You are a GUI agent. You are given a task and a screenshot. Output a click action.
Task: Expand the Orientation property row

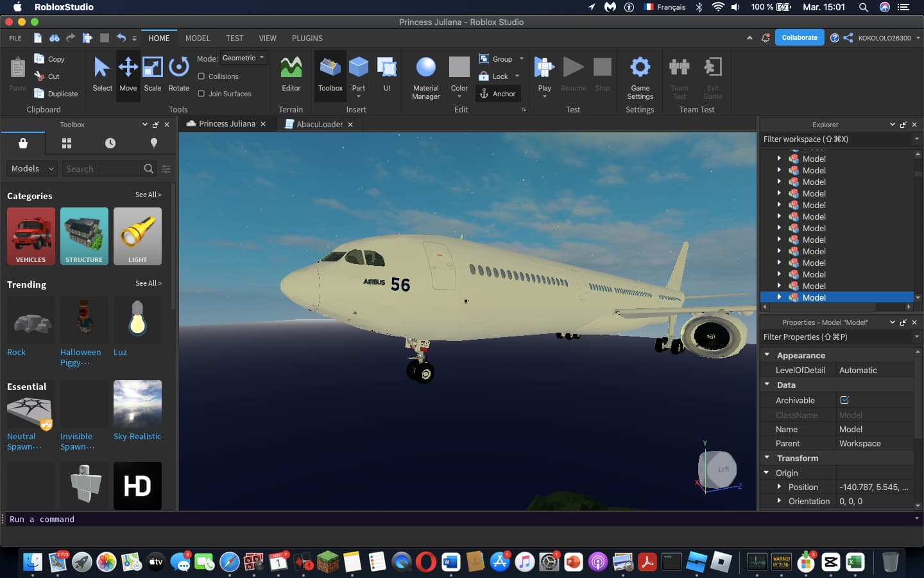779,501
